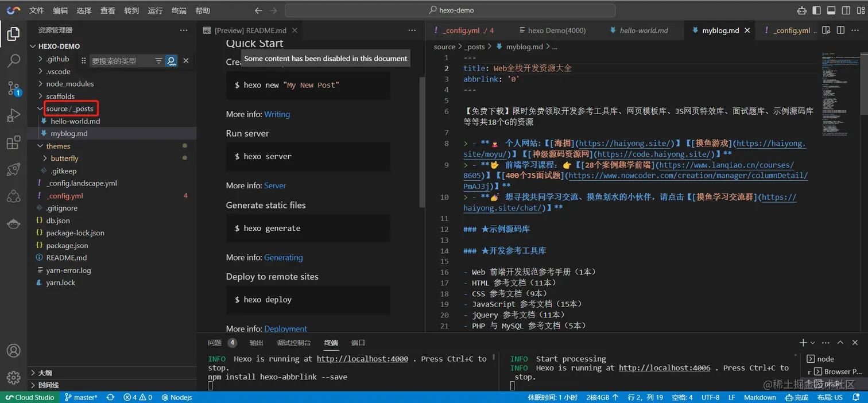Open the terminal launch profile dropdown arrow
The image size is (868, 403).
click(x=813, y=343)
